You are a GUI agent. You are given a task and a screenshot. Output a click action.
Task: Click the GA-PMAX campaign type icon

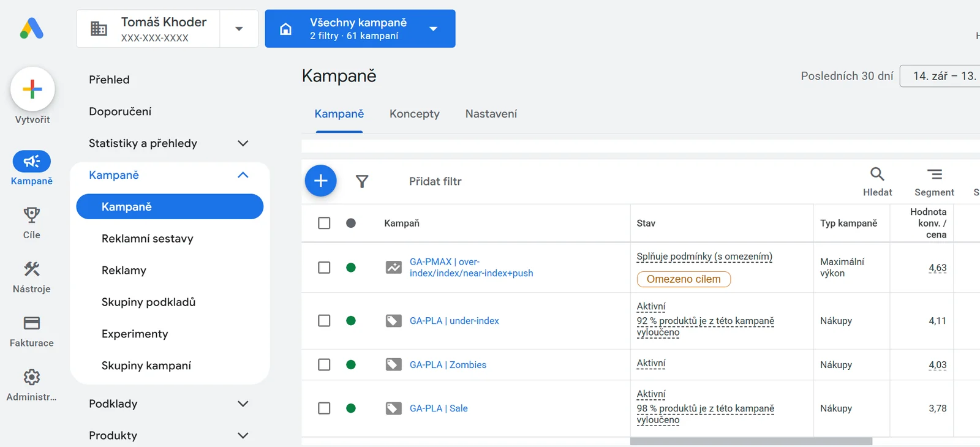pos(394,268)
